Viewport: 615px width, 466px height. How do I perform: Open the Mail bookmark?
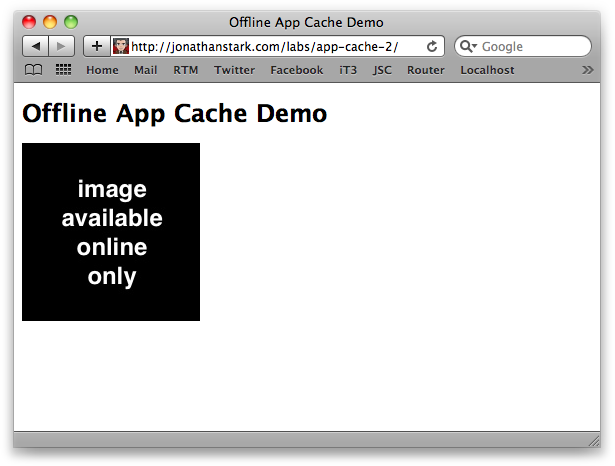tap(146, 70)
